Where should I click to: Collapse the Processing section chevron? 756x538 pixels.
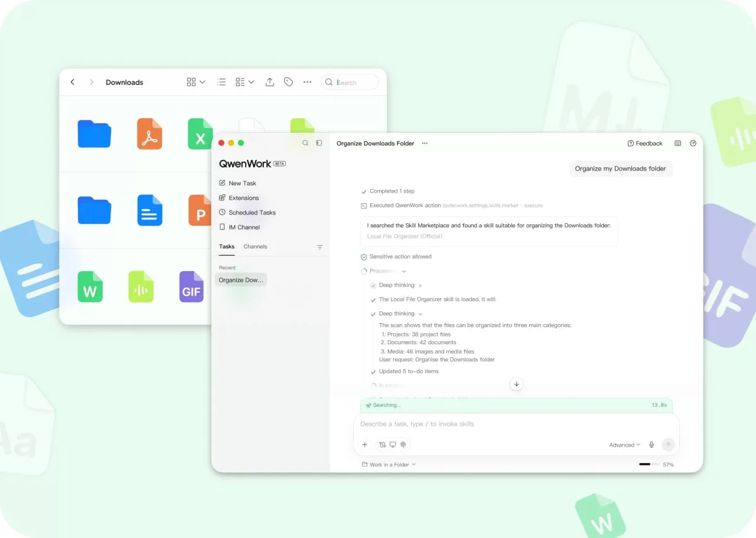[x=404, y=271]
